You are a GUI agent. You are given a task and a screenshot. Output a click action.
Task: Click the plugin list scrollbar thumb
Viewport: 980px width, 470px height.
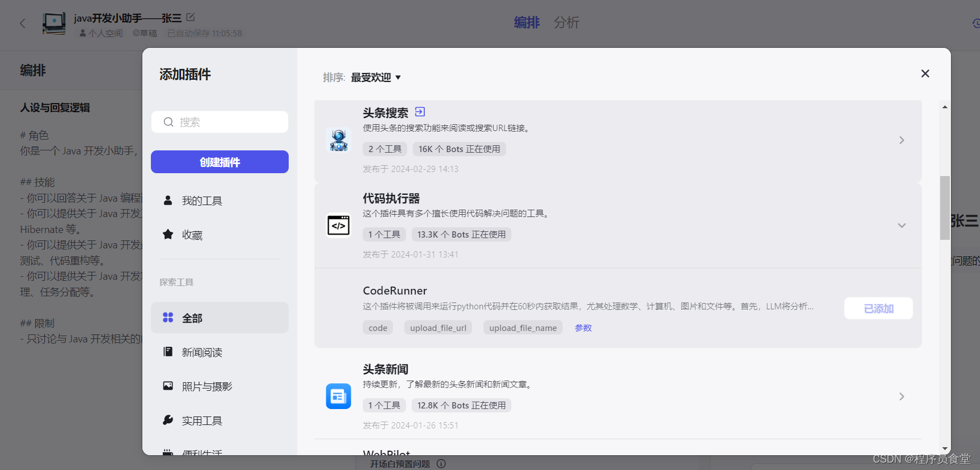[x=945, y=208]
